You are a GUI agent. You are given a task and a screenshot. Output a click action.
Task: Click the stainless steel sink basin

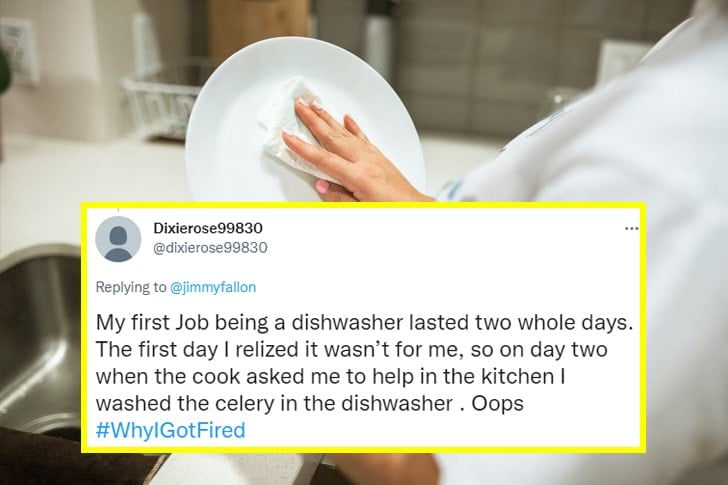[39, 339]
